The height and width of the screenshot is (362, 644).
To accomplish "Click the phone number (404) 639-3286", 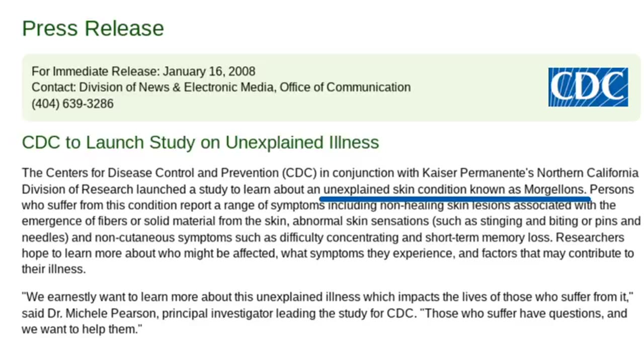I will 72,104.
